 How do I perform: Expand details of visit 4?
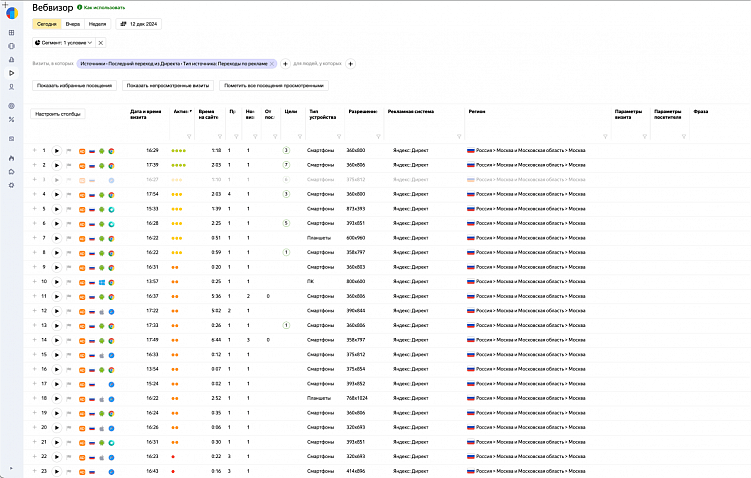(x=34, y=194)
